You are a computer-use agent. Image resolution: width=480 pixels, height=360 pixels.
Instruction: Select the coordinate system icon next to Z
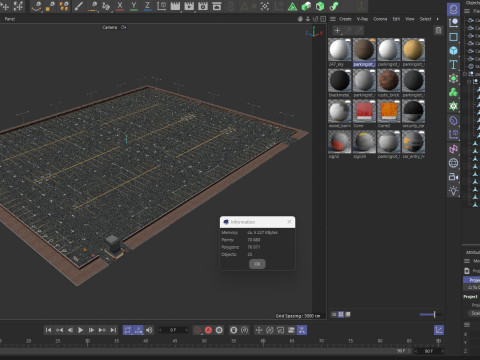coord(162,6)
